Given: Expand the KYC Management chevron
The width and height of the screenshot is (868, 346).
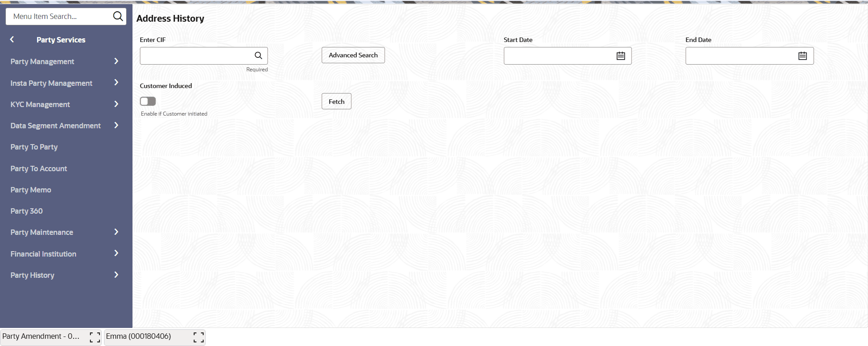Looking at the screenshot, I should 116,104.
